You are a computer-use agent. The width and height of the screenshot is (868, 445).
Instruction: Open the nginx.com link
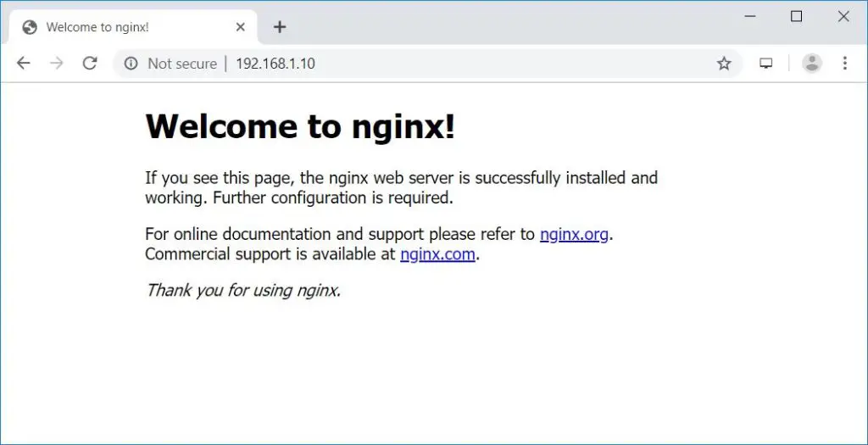[x=437, y=254]
